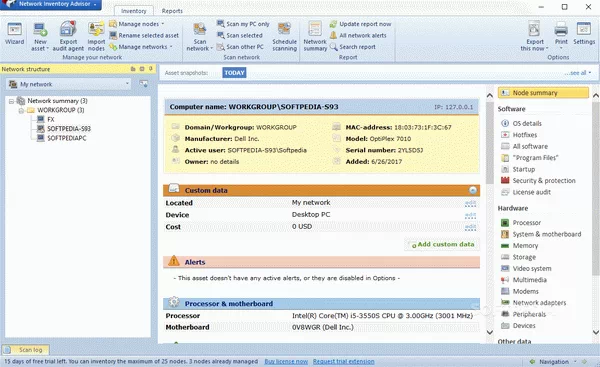600x367 pixels.
Task: Open System & motherboard
Action: [x=541, y=234]
